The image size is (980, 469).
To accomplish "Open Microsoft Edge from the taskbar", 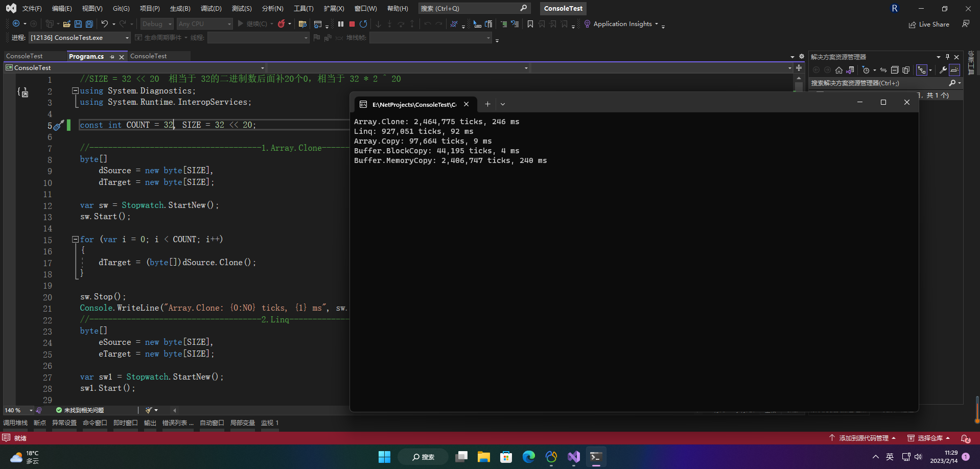I will point(528,457).
